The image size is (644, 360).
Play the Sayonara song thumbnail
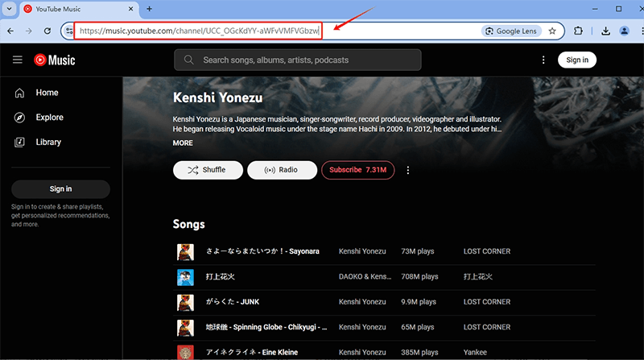[x=185, y=252]
